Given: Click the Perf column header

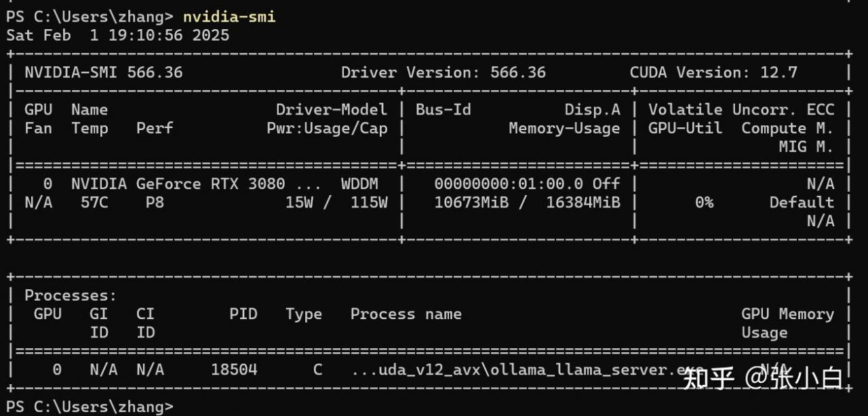Looking at the screenshot, I should point(155,128).
